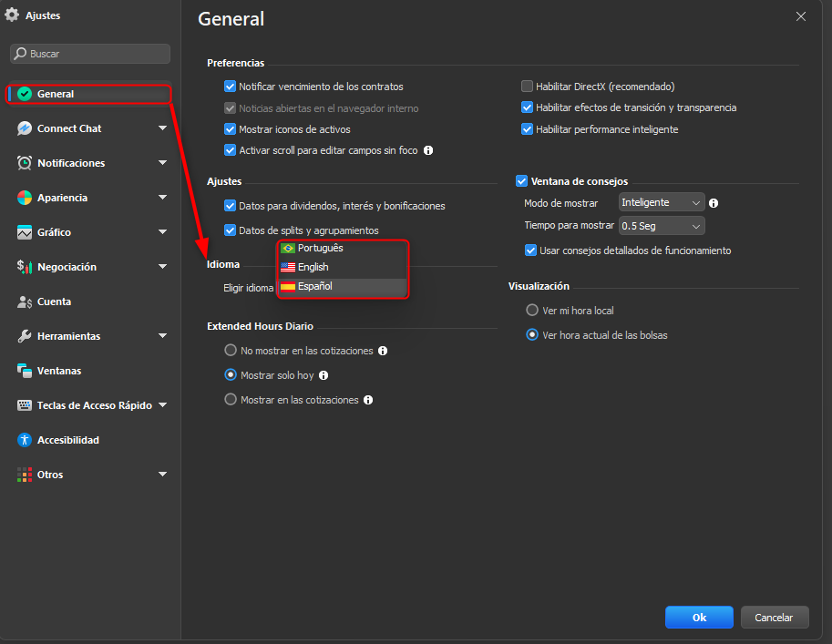Click the Apariencia color wheel icon
This screenshot has height=644, width=832.
25,198
